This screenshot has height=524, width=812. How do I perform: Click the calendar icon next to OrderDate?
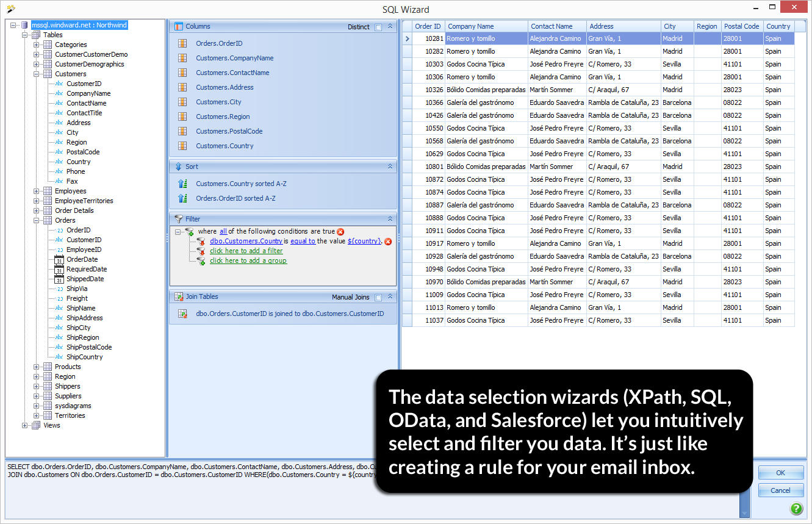59,259
